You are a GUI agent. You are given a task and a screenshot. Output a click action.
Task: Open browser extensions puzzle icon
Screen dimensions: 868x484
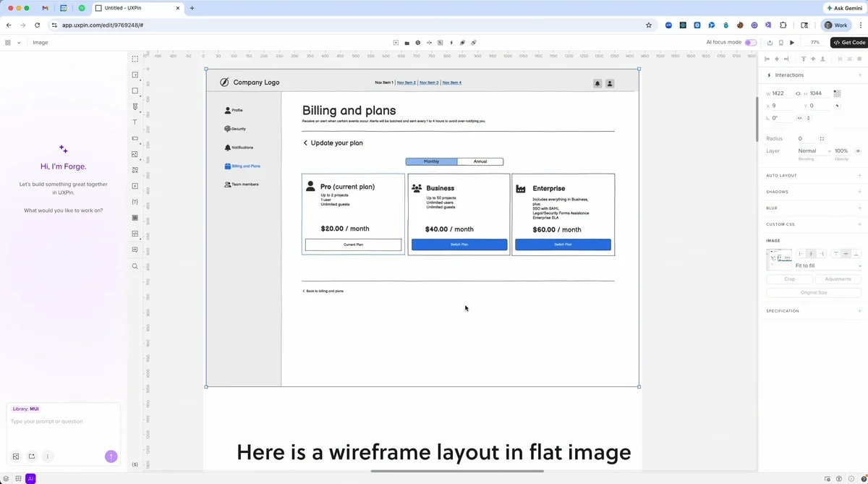point(783,25)
